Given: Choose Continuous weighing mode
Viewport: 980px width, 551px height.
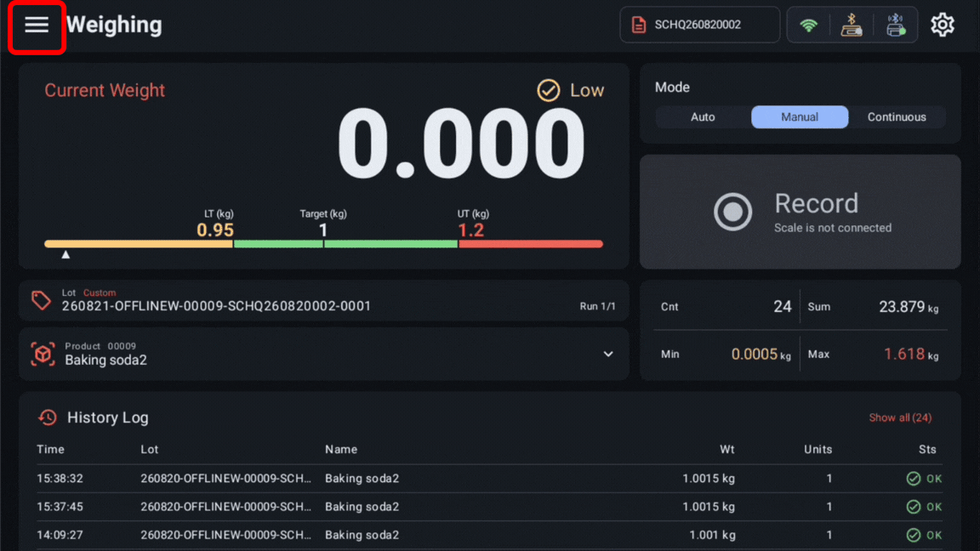Looking at the screenshot, I should [x=897, y=116].
